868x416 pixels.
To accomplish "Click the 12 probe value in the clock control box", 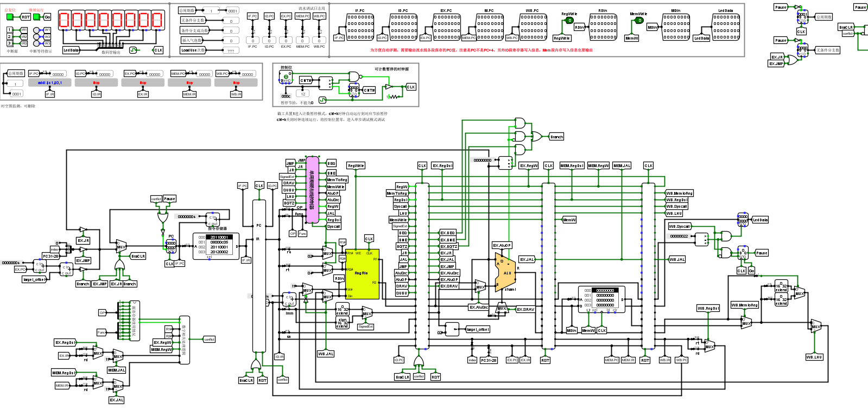I will click(x=303, y=94).
